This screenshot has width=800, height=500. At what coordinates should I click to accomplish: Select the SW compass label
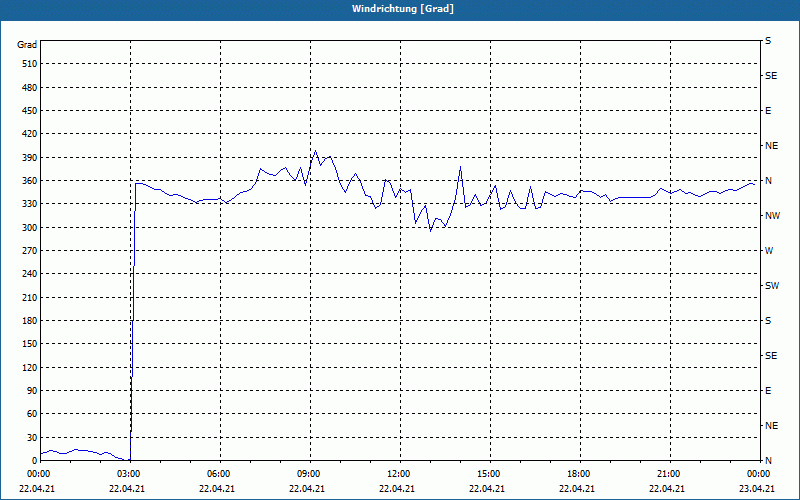tap(772, 286)
